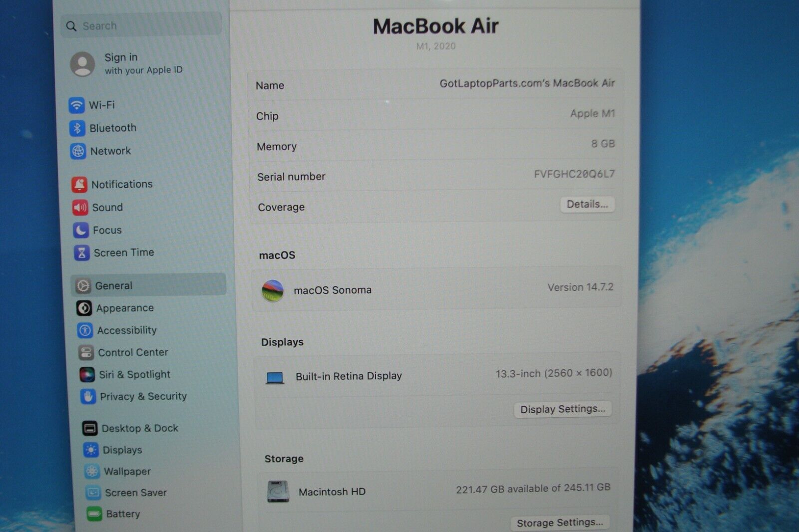Image resolution: width=799 pixels, height=532 pixels.
Task: Click the Sound speaker icon
Action: click(80, 208)
